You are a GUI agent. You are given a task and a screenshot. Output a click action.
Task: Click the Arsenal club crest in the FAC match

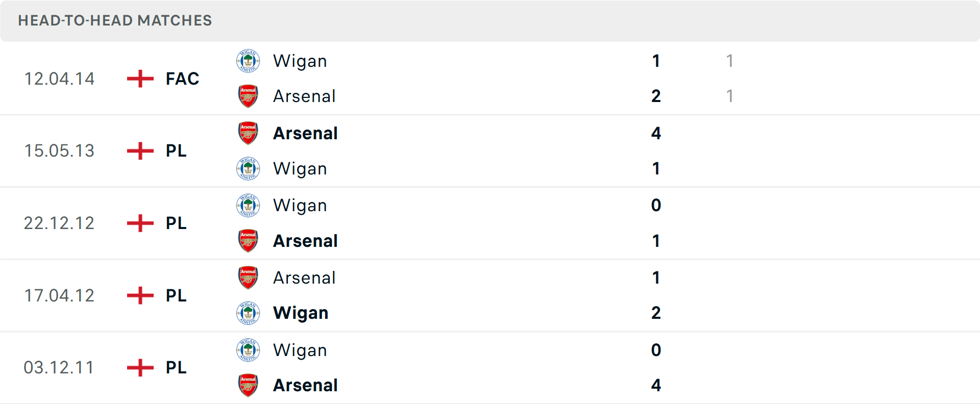tap(248, 96)
